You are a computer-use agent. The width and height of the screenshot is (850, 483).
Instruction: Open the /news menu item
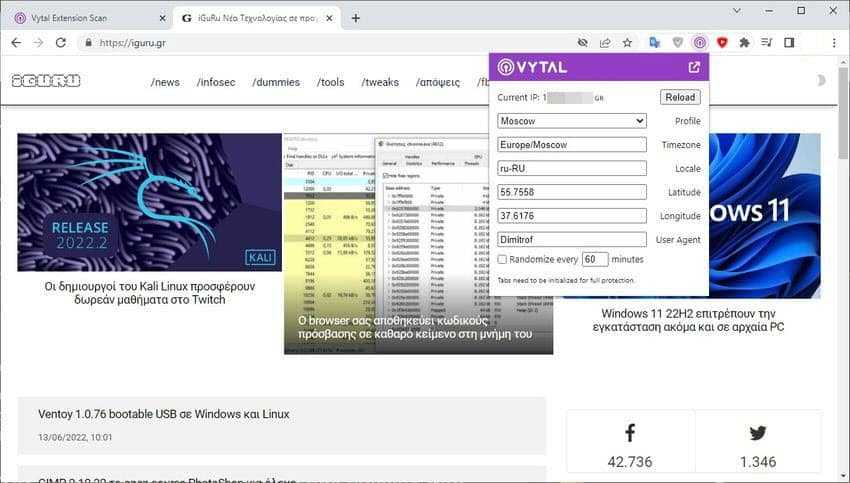(x=165, y=82)
